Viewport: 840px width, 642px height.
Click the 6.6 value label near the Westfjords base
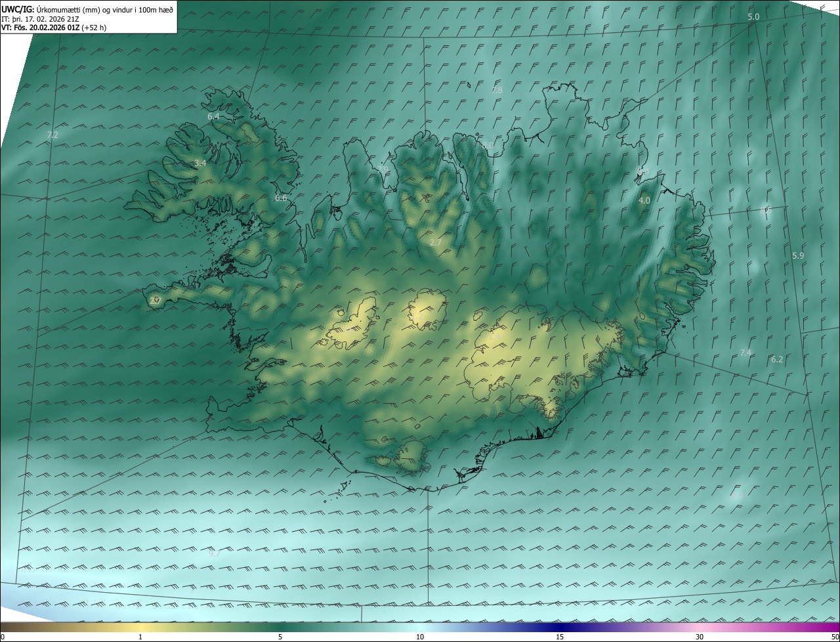(x=281, y=198)
